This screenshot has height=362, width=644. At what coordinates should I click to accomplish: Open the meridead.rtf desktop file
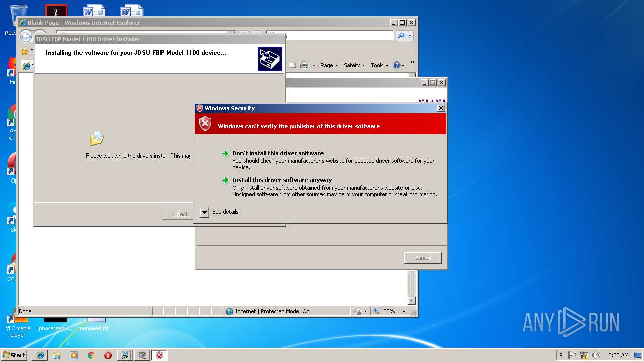(94, 324)
